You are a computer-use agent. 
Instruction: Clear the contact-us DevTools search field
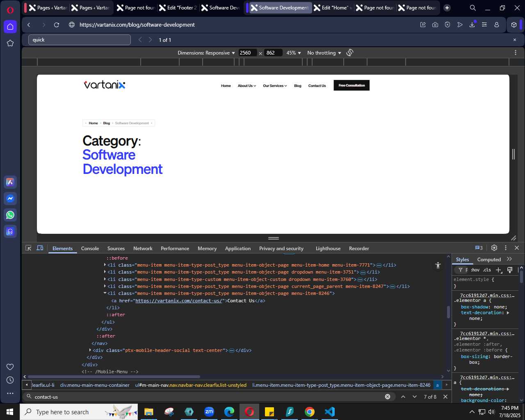click(387, 397)
